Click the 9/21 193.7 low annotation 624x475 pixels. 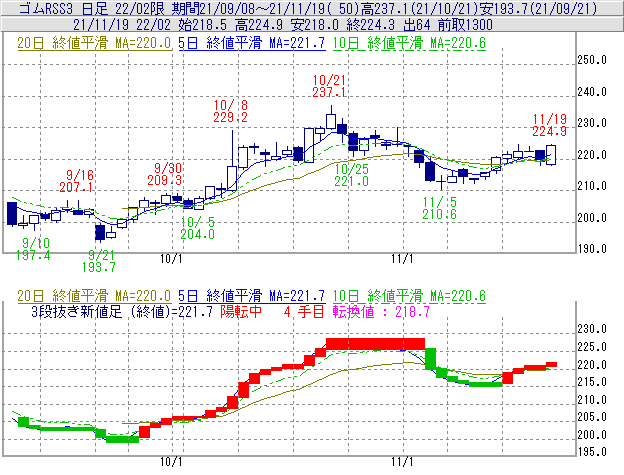coord(99,261)
